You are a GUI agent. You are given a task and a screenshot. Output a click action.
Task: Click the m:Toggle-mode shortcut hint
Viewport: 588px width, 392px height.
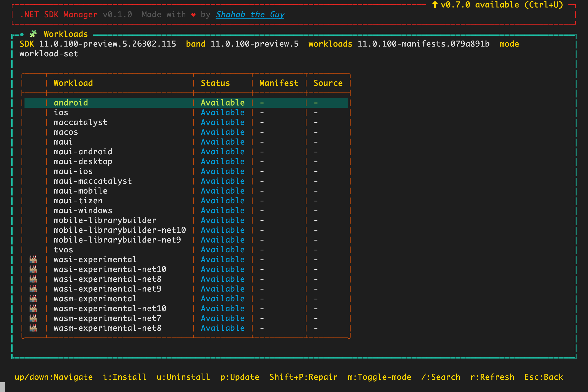click(x=379, y=377)
